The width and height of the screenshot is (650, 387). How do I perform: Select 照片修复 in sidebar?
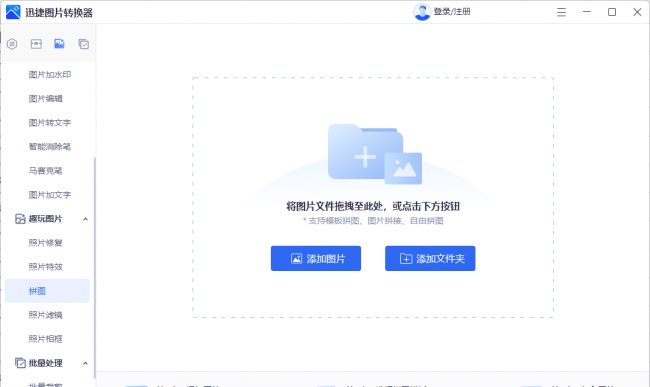click(x=46, y=243)
